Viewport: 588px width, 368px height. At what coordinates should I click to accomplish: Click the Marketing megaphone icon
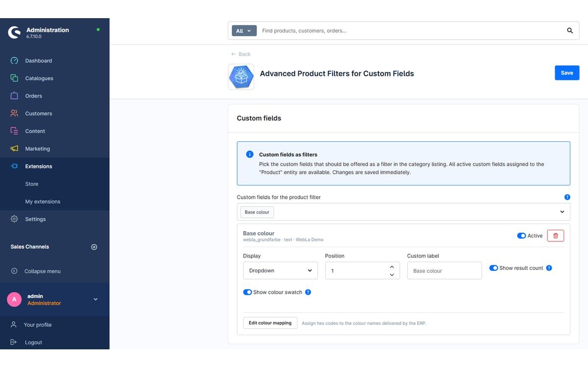tap(14, 149)
